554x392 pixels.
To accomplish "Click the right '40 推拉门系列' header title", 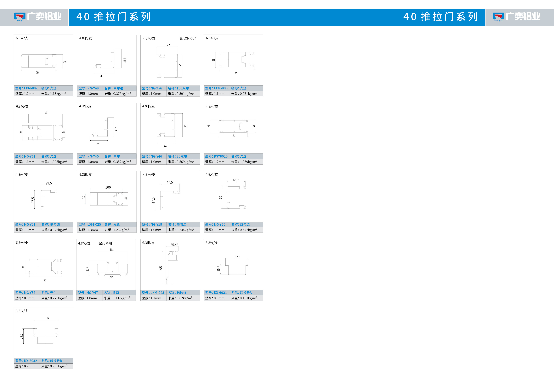I will coord(440,17).
